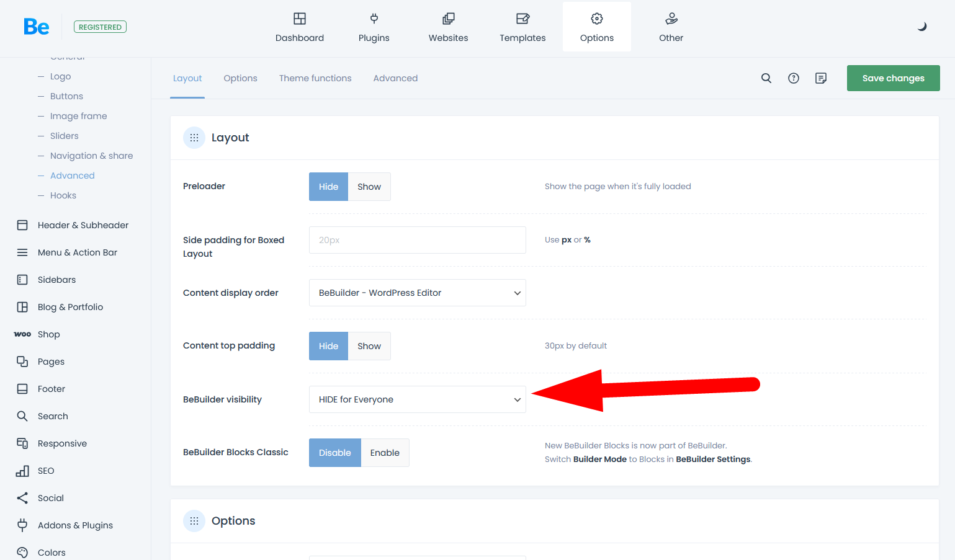Expand the Content display order dropdown

417,293
